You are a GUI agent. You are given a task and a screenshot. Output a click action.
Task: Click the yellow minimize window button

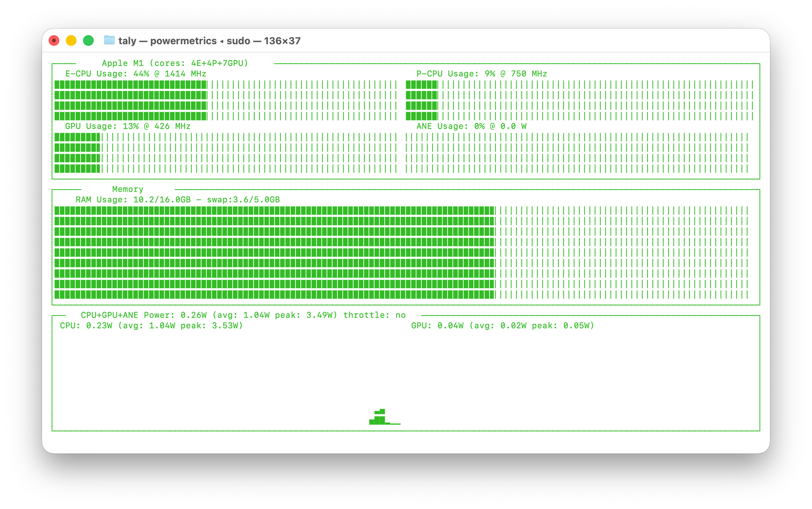click(x=71, y=40)
